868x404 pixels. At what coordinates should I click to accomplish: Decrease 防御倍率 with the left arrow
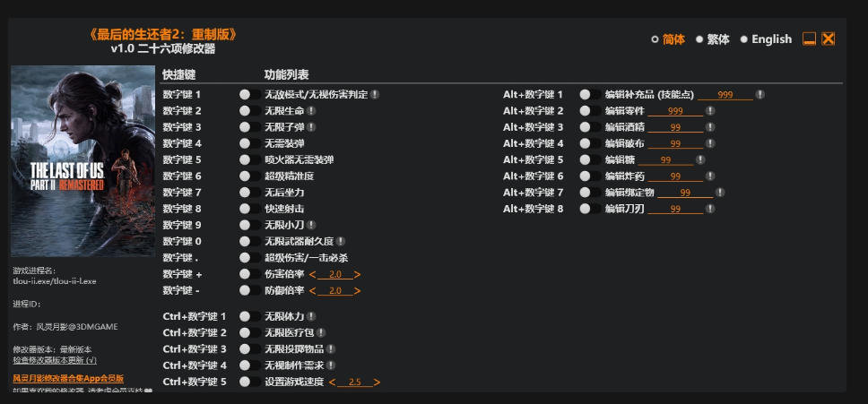click(x=312, y=291)
